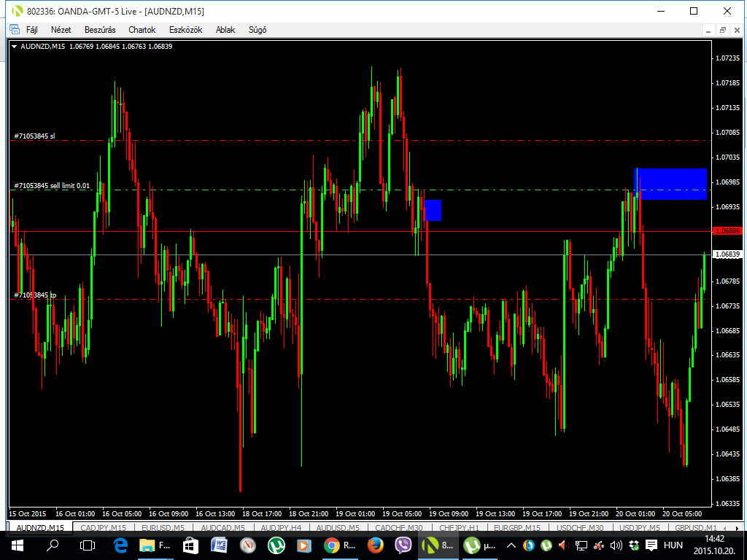This screenshot has height=560, width=747.
Task: Open the Windows Store taskbar icon
Action: (189, 545)
